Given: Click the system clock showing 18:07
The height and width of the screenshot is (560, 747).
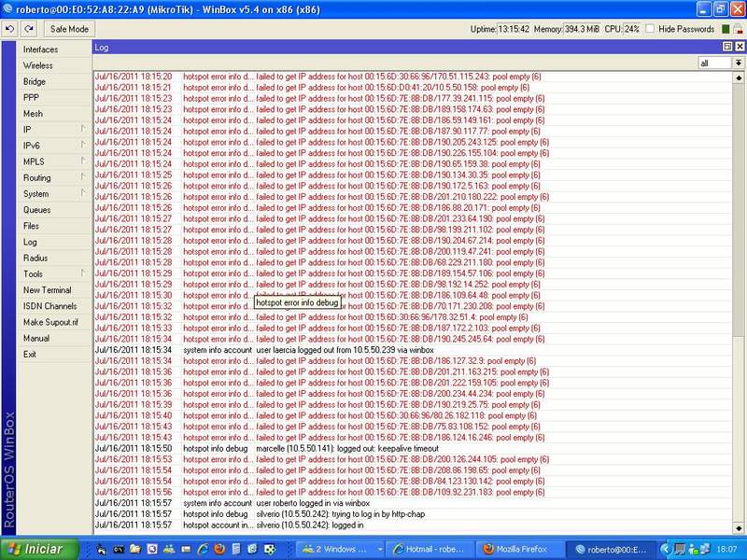Looking at the screenshot, I should click(x=727, y=550).
